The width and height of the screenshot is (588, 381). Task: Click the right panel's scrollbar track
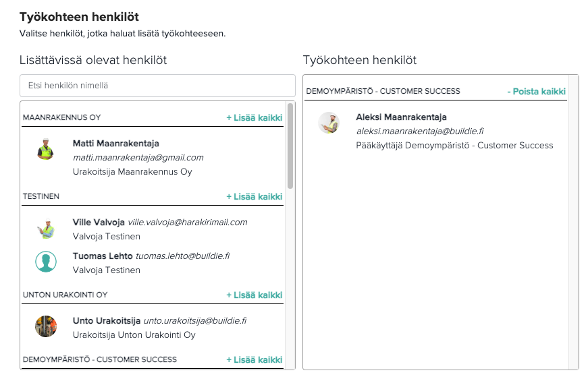tap(573, 222)
